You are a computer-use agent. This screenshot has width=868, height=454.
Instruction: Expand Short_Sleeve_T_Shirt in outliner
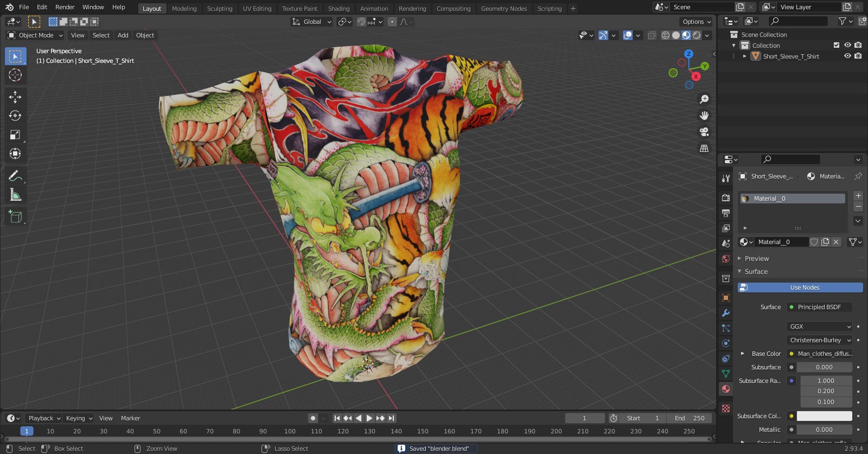[745, 56]
